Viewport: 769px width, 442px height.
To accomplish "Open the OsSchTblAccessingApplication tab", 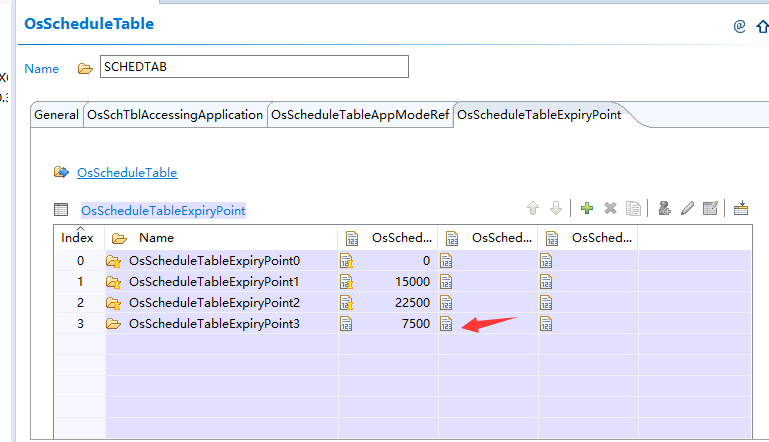I will (x=175, y=115).
